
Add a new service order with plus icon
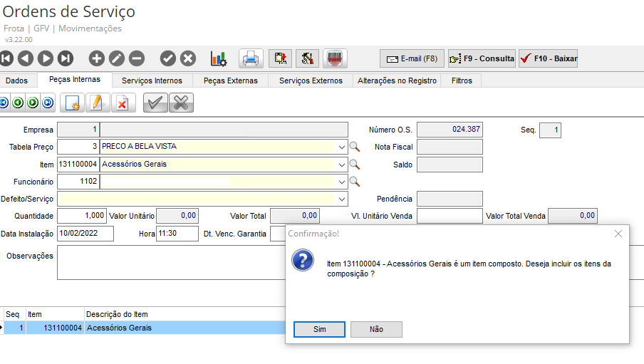[x=96, y=58]
